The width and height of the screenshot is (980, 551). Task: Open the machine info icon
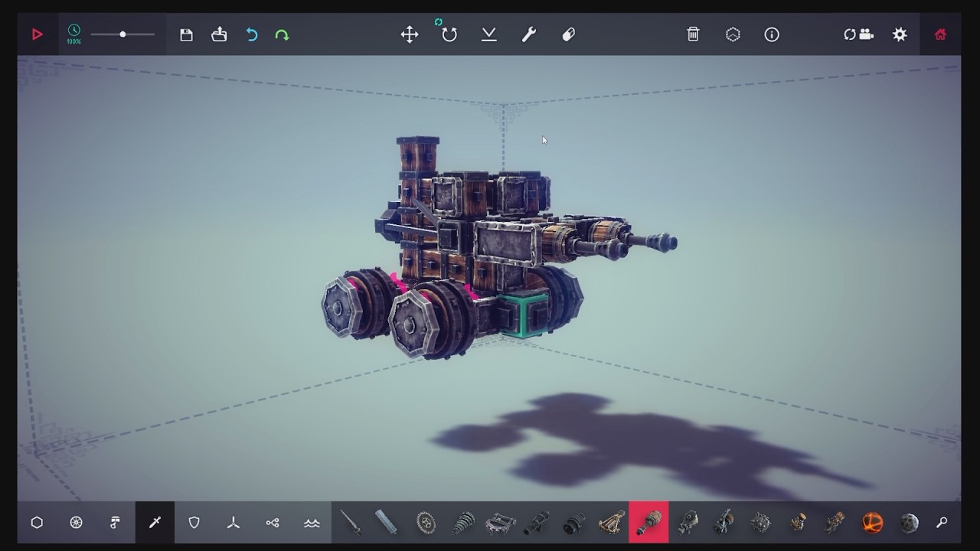(772, 34)
